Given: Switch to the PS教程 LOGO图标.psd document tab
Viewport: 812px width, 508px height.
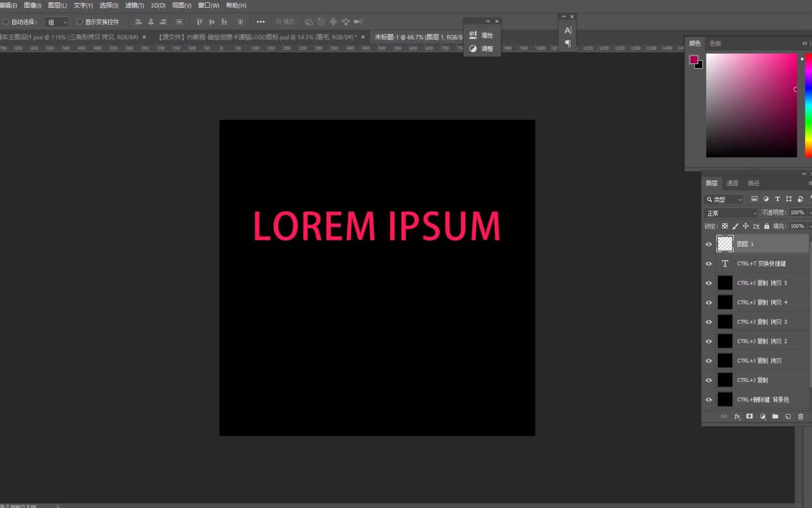Looking at the screenshot, I should [257, 37].
